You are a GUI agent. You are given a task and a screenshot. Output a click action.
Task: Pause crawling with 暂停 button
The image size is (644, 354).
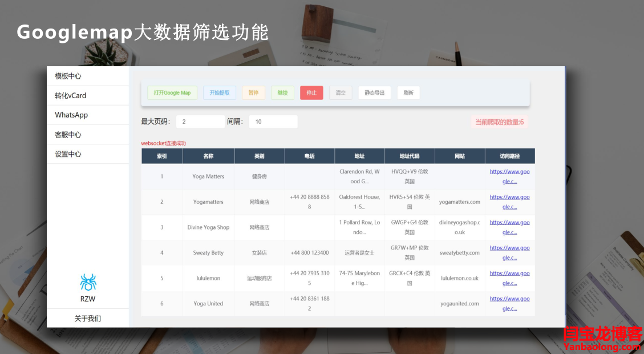(253, 92)
